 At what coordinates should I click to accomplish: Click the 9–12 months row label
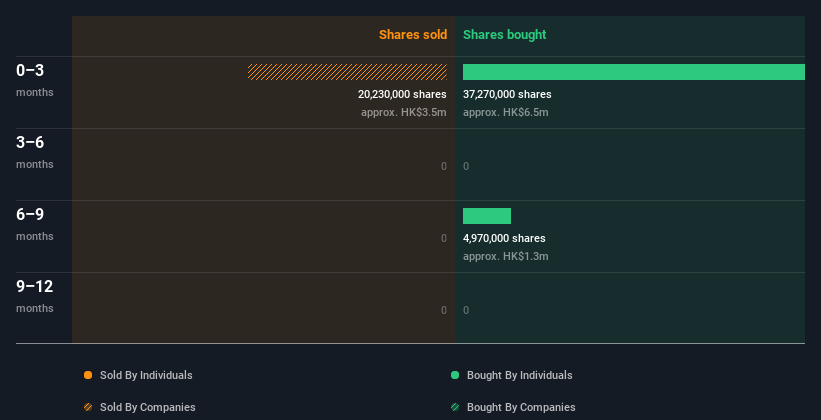[x=35, y=296]
